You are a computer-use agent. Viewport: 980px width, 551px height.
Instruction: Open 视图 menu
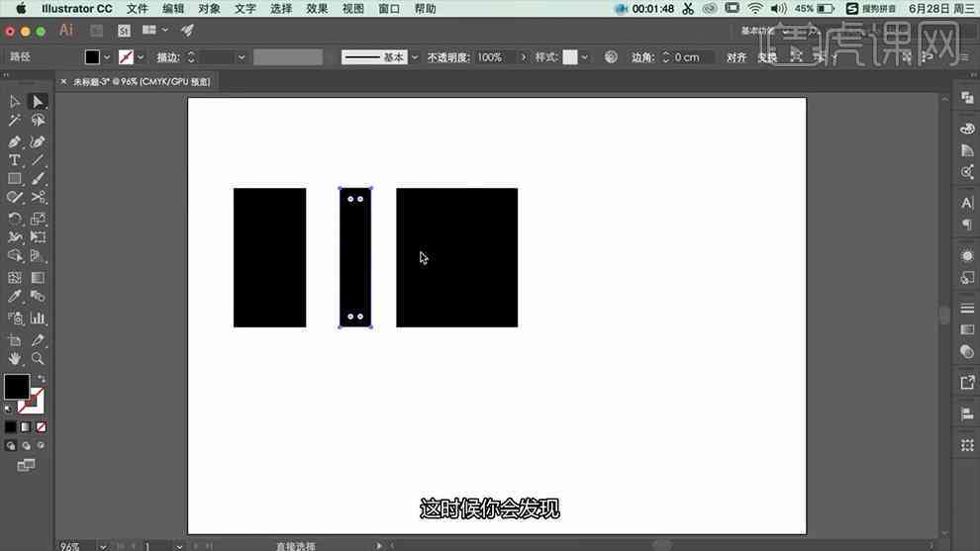(353, 9)
